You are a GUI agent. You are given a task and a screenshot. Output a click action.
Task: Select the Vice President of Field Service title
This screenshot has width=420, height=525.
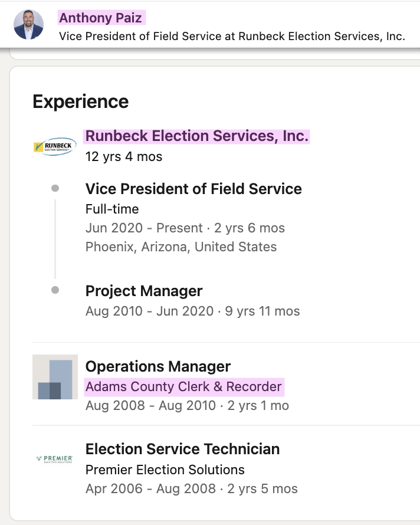[x=193, y=189]
